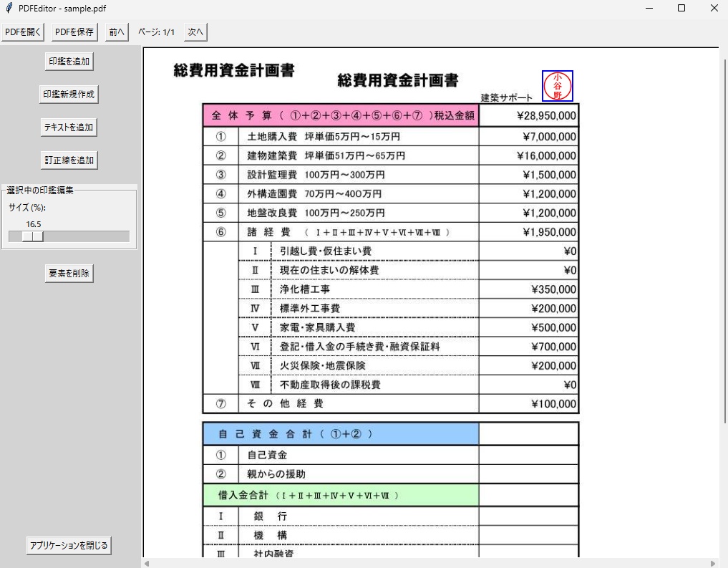Open a PDF with the PDFを開く button
The width and height of the screenshot is (728, 568).
[x=22, y=32]
